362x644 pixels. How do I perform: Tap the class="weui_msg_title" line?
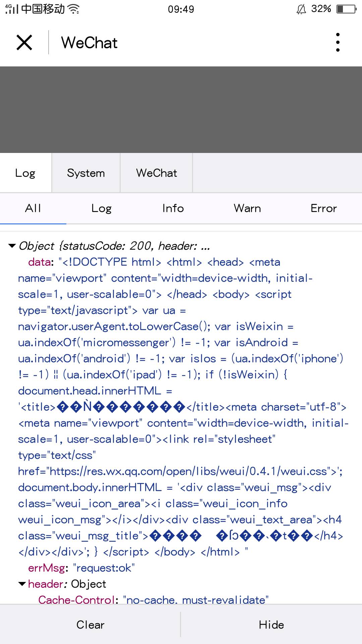(x=181, y=536)
